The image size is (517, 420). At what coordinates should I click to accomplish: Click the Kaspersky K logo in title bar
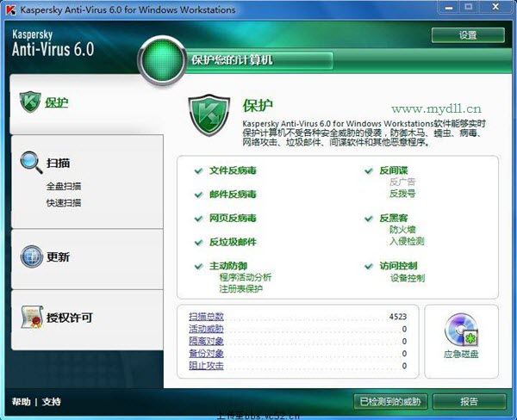pyautogui.click(x=10, y=9)
